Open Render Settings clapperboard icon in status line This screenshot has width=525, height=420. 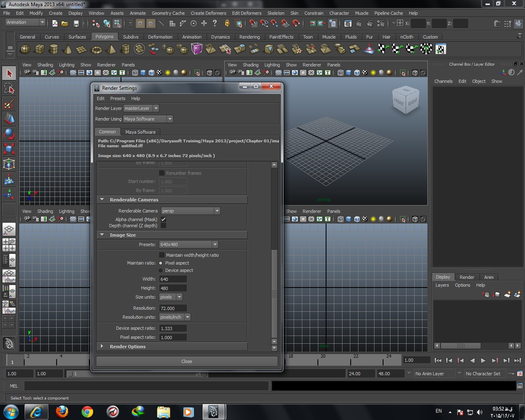[381, 23]
